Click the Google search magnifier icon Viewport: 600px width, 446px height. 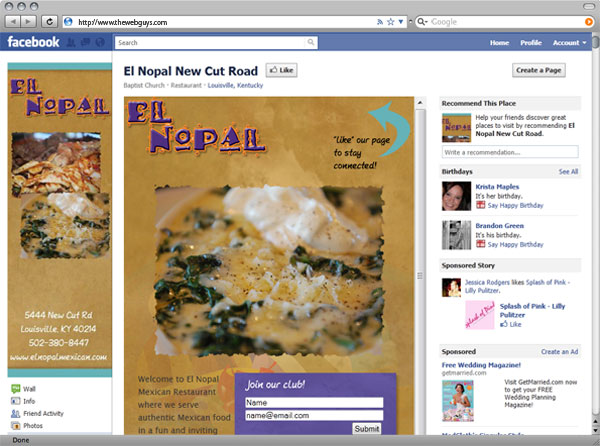pos(422,22)
